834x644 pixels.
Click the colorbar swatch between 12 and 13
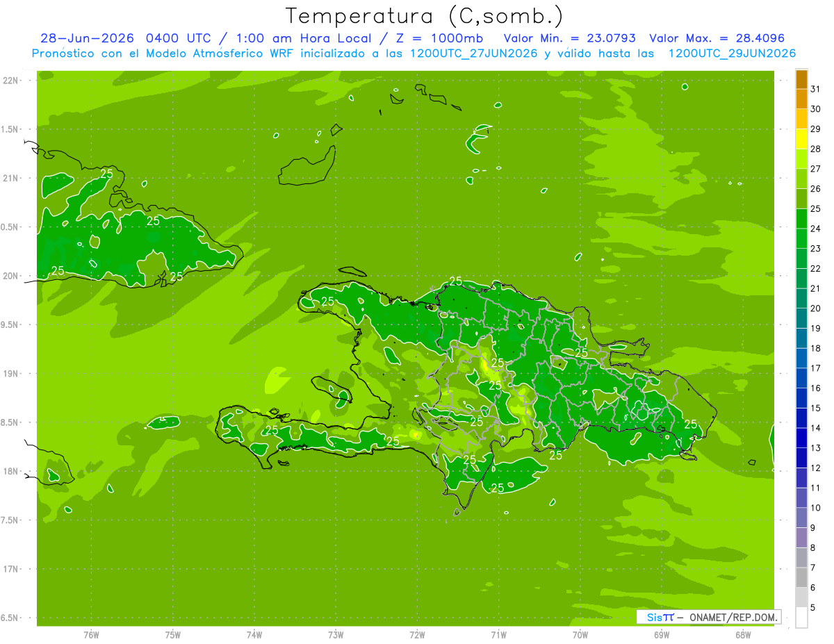point(801,458)
